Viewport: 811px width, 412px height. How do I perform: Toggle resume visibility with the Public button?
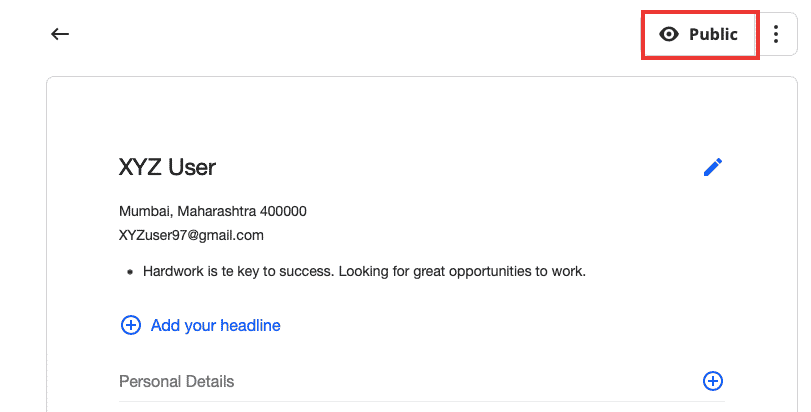pos(700,35)
